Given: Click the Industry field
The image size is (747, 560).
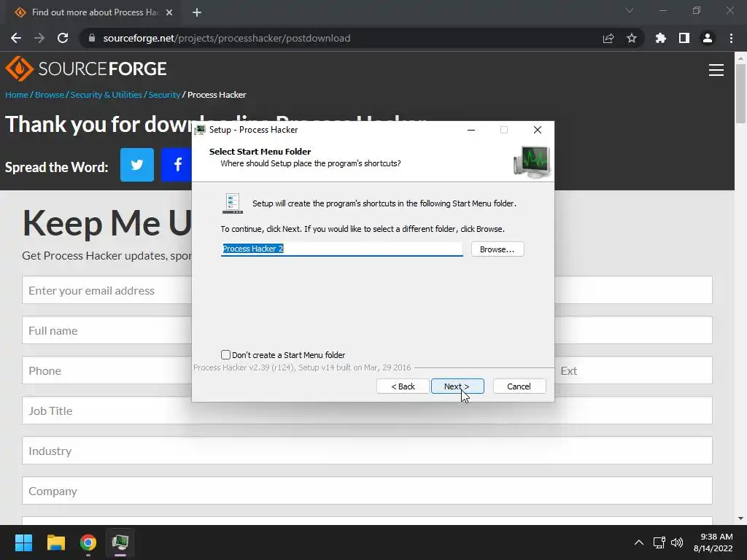Looking at the screenshot, I should coord(367,450).
